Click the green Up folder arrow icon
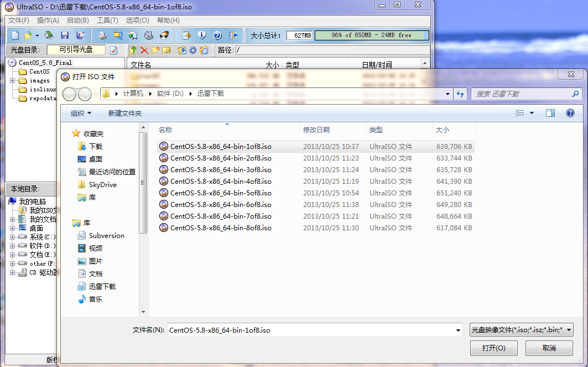The height and width of the screenshot is (367, 588). (133, 50)
